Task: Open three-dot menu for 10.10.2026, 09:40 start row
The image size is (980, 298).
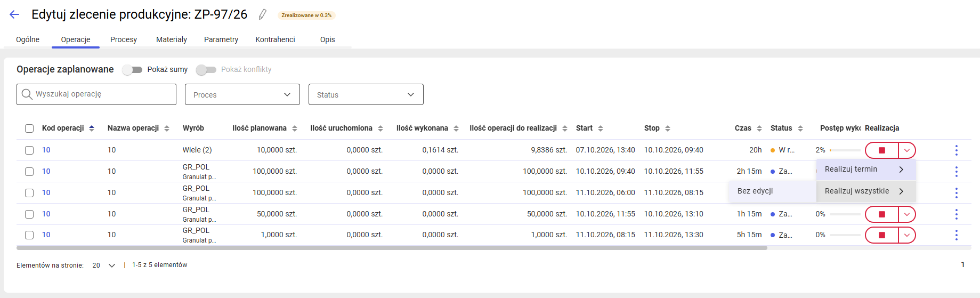Action: click(x=957, y=172)
